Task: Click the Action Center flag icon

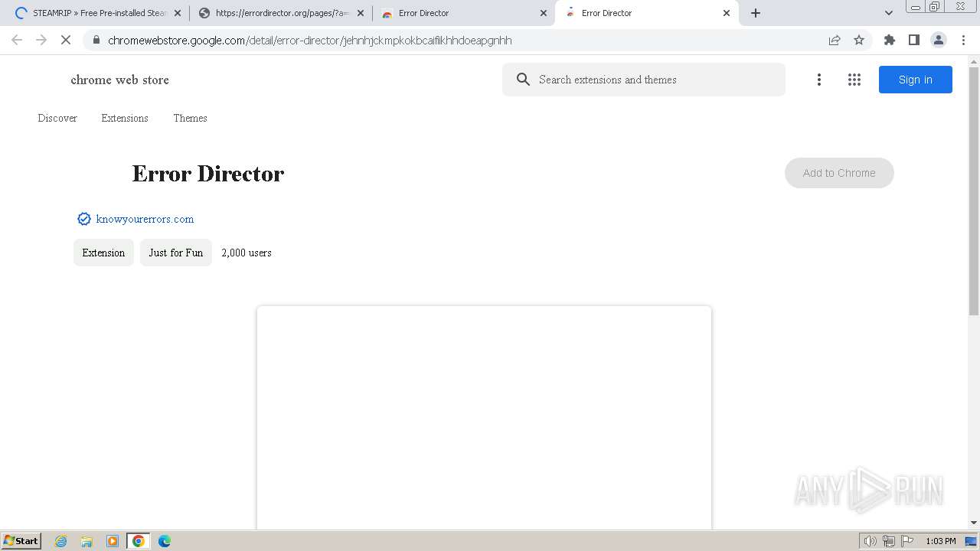Action: point(907,541)
